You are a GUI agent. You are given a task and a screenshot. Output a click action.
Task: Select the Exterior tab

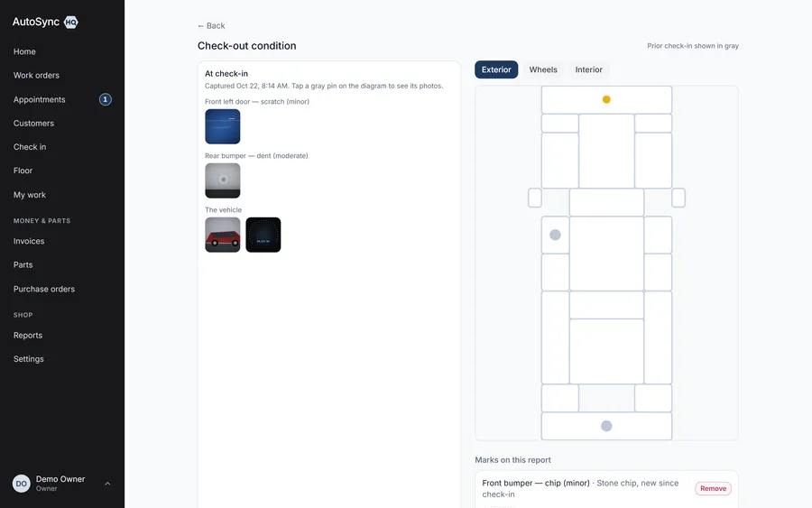pyautogui.click(x=496, y=69)
